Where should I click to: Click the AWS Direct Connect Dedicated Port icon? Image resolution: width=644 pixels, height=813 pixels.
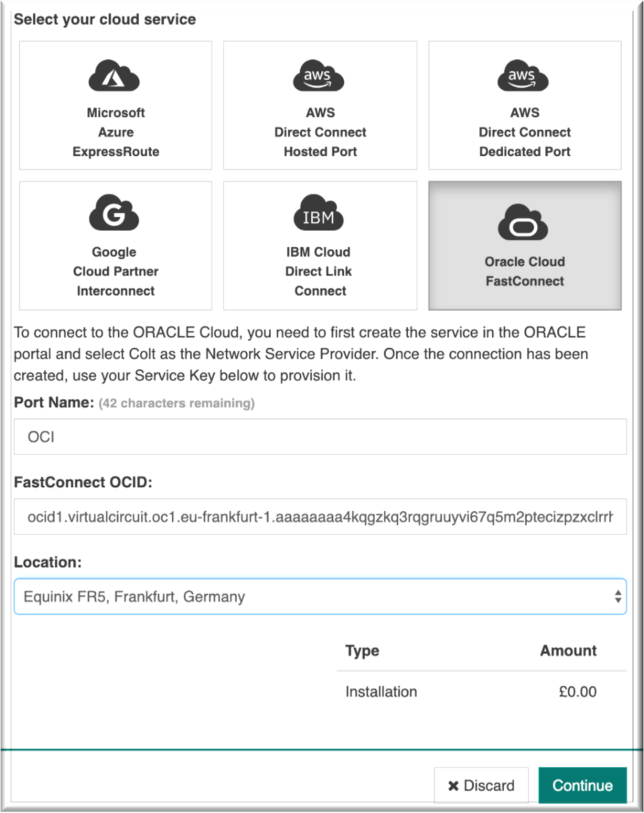tap(524, 75)
